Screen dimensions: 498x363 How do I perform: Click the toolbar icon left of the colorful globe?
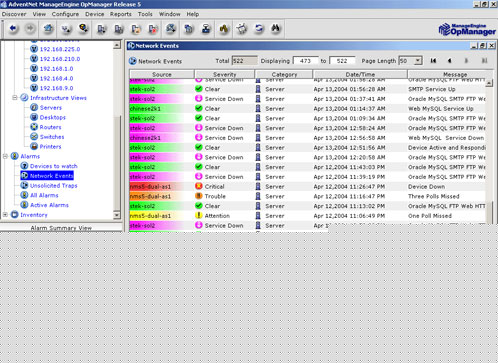pos(66,29)
